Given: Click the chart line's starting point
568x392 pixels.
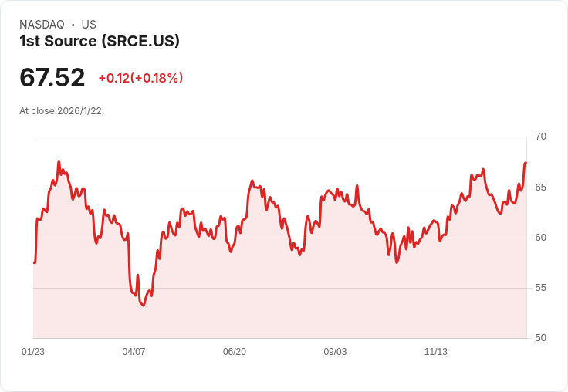Looking at the screenshot, I should tap(34, 263).
